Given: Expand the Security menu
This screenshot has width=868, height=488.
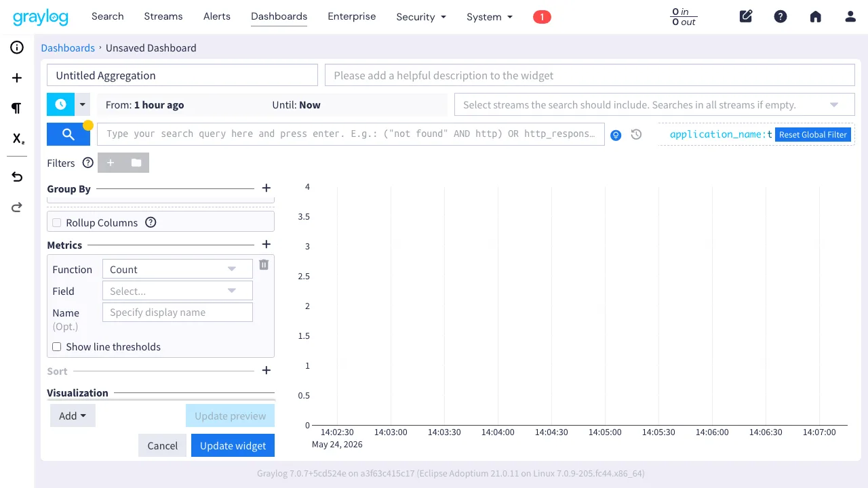Looking at the screenshot, I should 421,17.
